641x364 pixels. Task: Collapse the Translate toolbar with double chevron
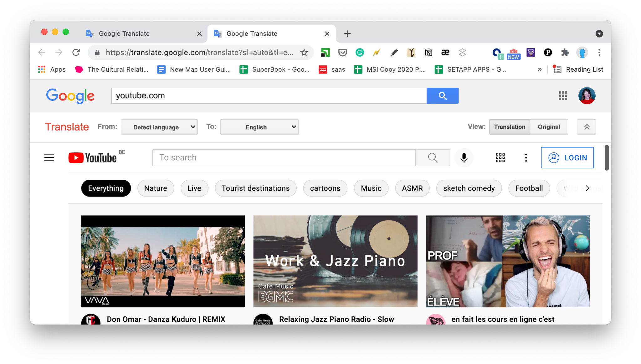click(587, 127)
